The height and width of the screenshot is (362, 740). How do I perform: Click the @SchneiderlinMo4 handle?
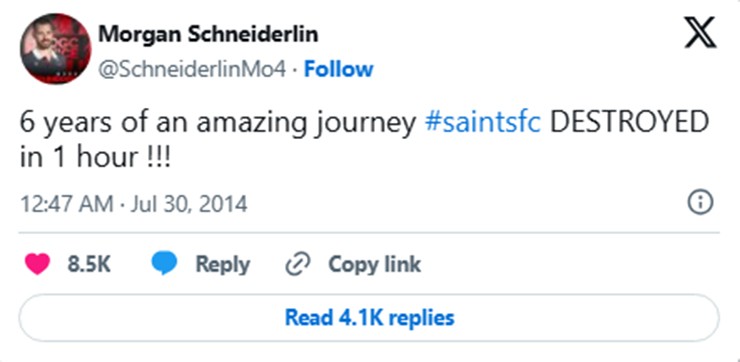coord(192,70)
